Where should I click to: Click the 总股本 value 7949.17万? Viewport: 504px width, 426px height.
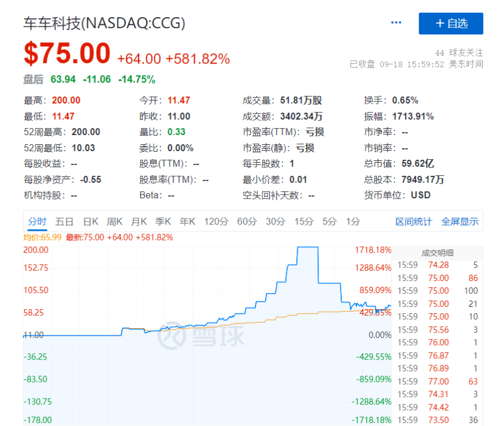(x=423, y=179)
